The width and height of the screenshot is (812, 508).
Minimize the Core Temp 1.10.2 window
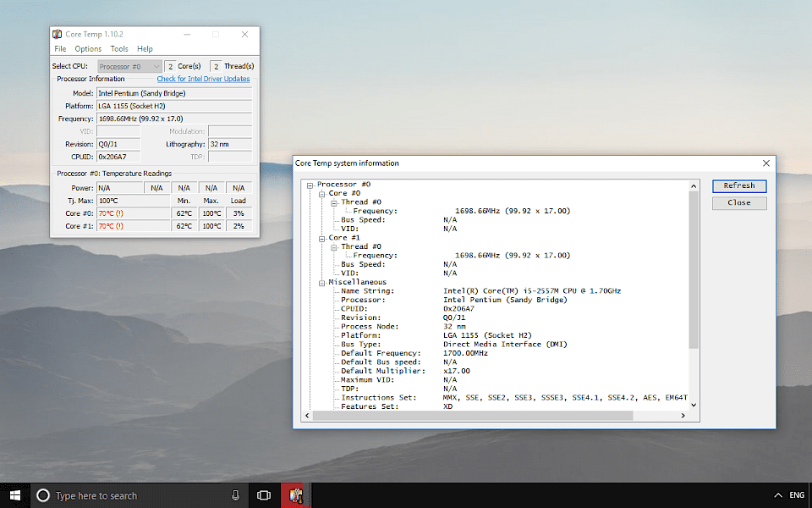pyautogui.click(x=188, y=34)
